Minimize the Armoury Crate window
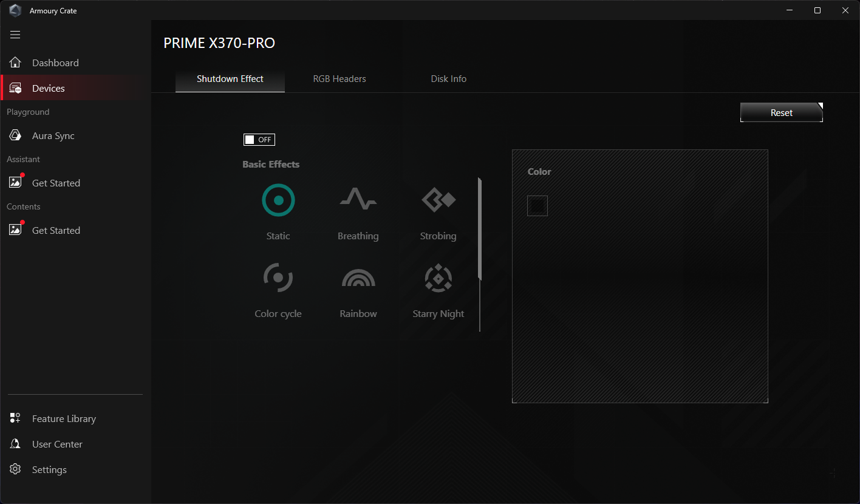Viewport: 860px width, 504px height. pos(790,10)
